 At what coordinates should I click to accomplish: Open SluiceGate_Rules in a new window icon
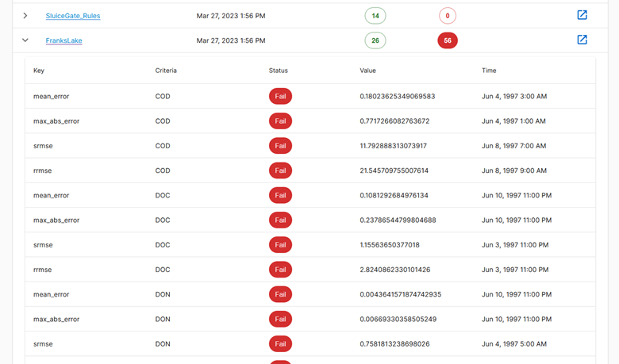click(x=582, y=15)
